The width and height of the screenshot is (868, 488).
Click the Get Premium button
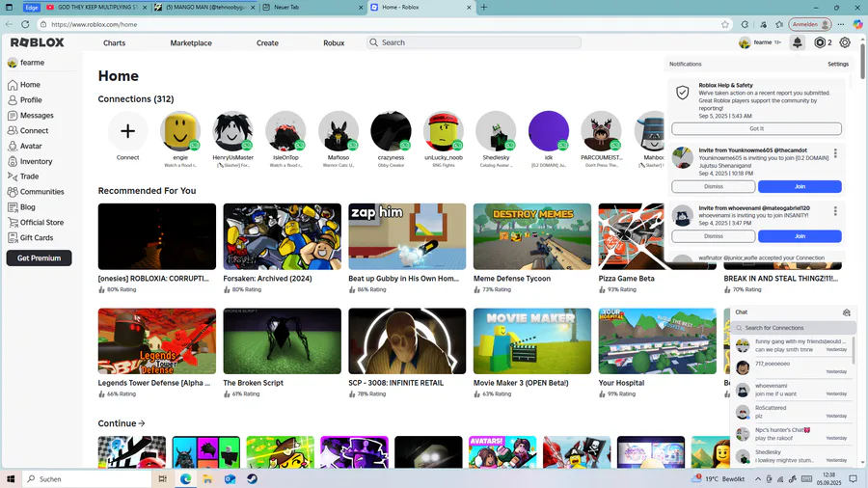click(x=39, y=258)
